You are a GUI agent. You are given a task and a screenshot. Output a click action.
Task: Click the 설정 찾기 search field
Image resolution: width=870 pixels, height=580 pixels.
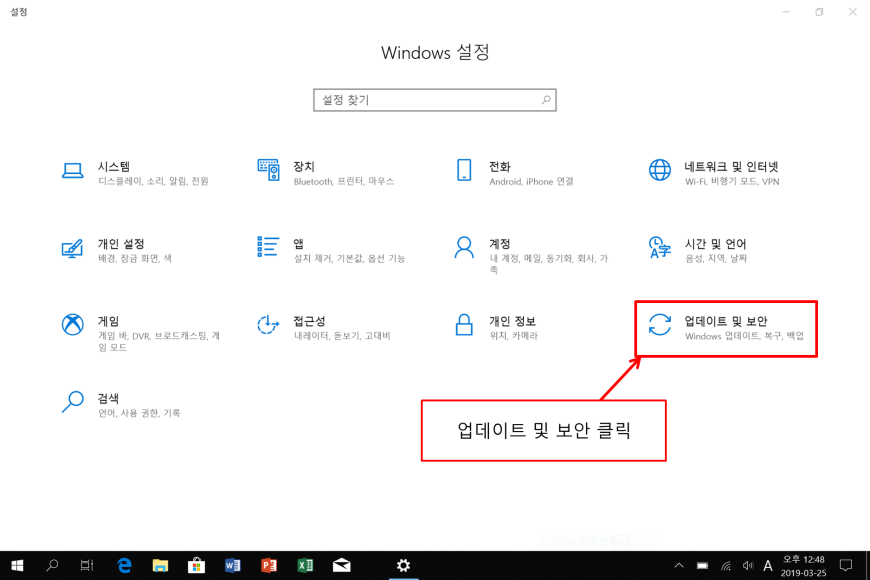(x=435, y=100)
